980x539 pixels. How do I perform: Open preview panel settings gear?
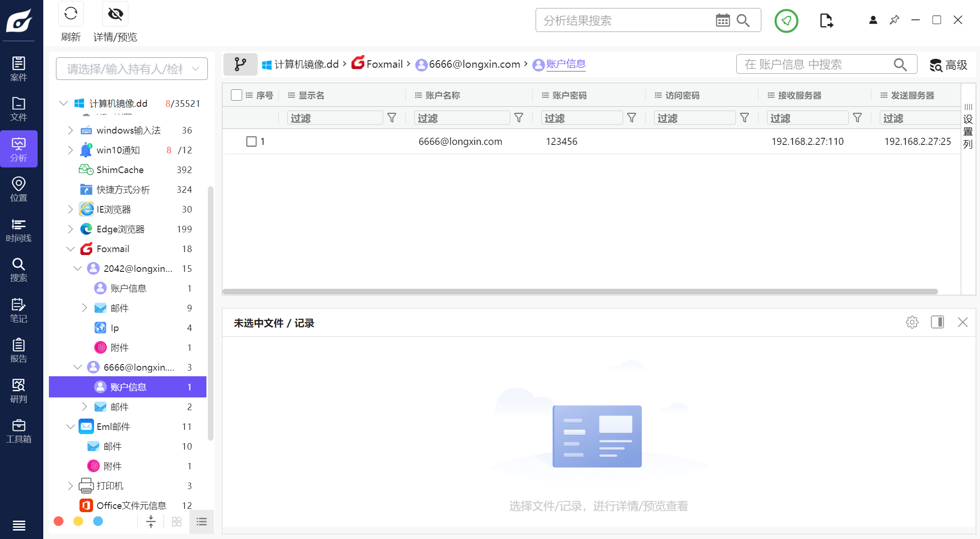pyautogui.click(x=912, y=322)
